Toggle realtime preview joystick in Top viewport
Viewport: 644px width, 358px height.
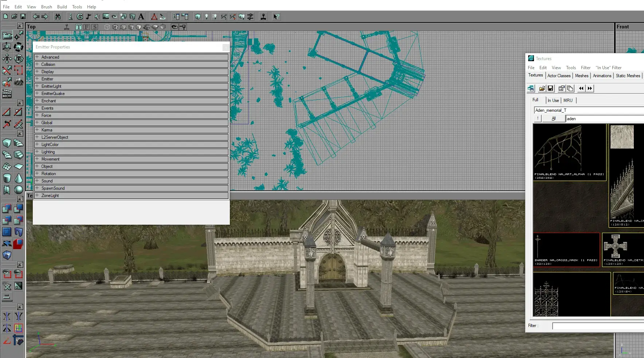coord(67,27)
